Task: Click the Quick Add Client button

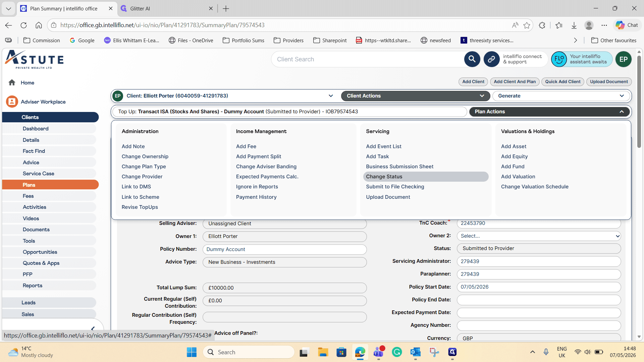Action: [x=562, y=82]
